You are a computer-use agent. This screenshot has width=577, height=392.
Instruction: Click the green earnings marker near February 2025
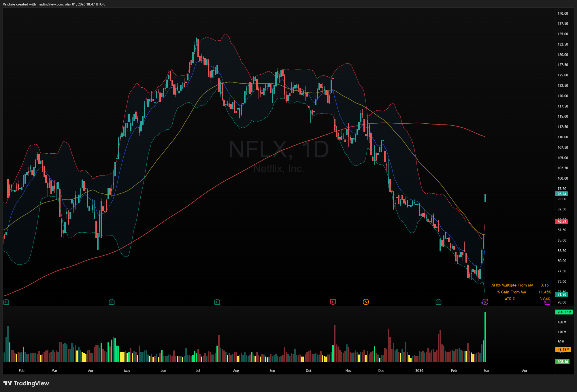pos(6,302)
